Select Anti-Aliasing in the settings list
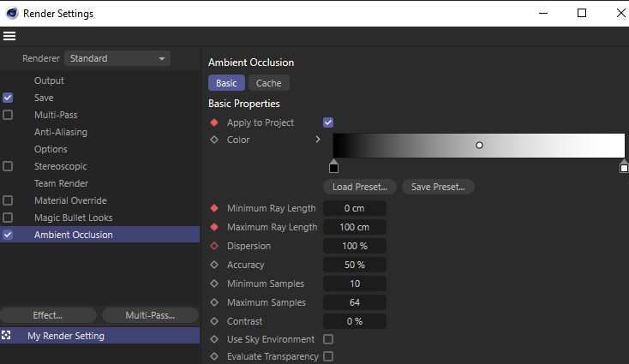Viewport: 629px width, 364px height. pos(61,132)
